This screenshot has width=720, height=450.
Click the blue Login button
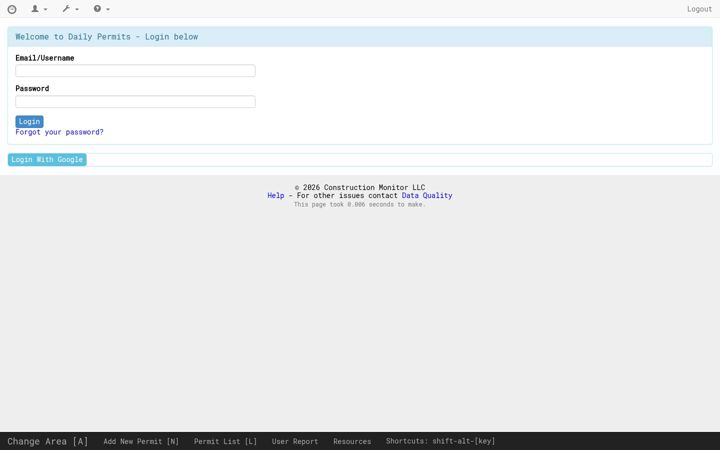[x=29, y=122]
